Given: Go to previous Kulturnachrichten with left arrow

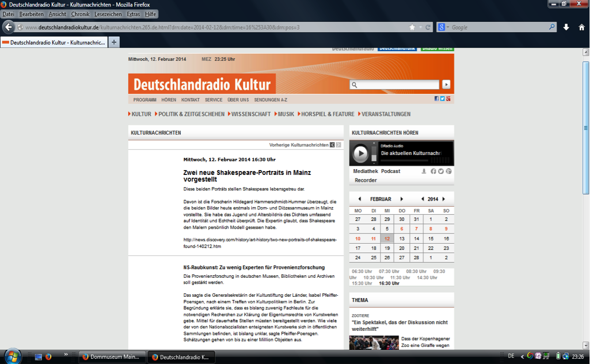Looking at the screenshot, I should point(332,145).
